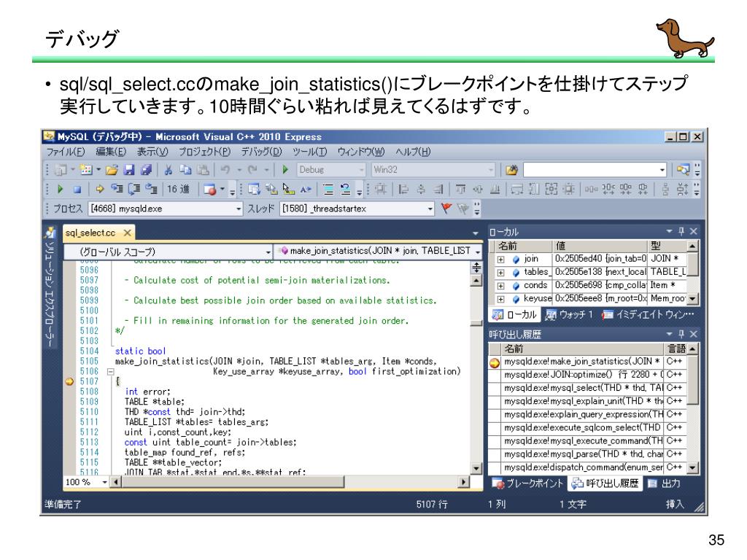Click the Cut scissors icon
Viewport: 747px width, 560px height.
pos(169,169)
